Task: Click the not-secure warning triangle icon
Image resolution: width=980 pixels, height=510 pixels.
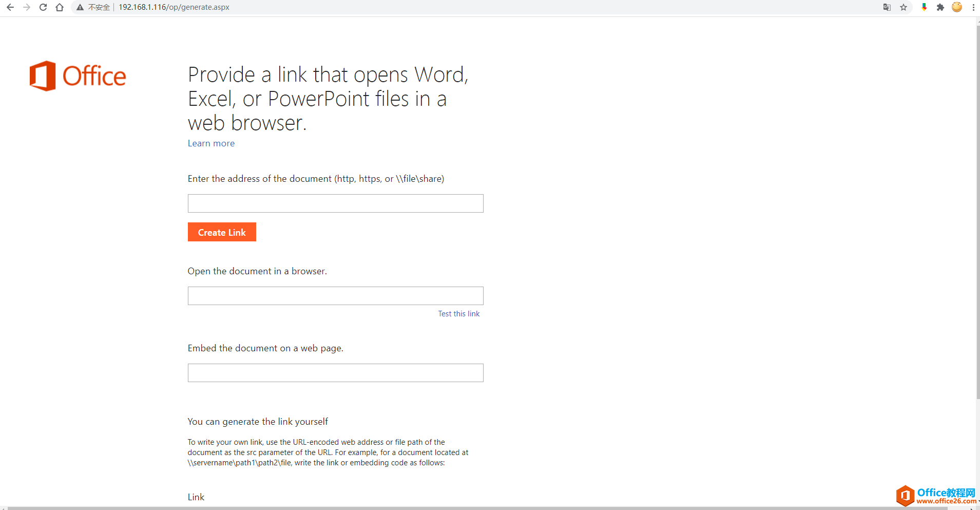Action: pyautogui.click(x=80, y=7)
